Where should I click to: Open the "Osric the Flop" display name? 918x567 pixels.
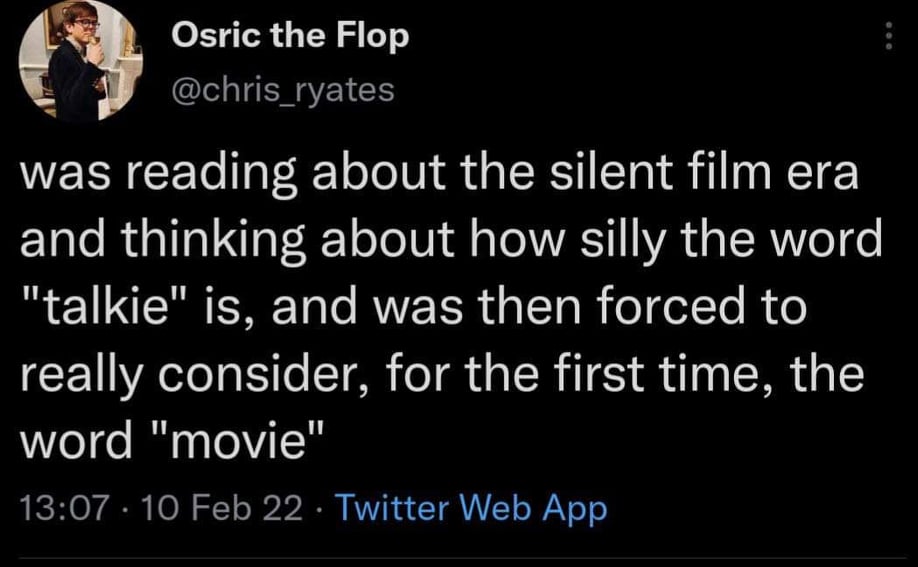pyautogui.click(x=290, y=37)
